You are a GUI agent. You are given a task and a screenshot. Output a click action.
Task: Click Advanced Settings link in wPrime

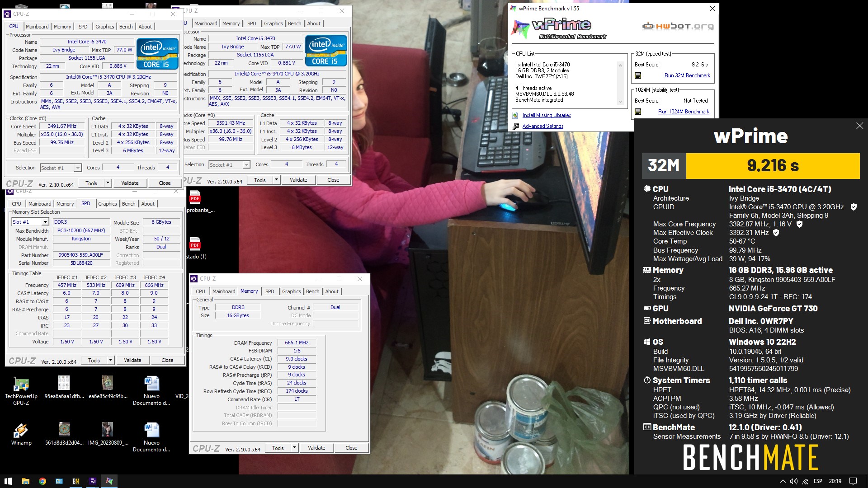tap(543, 126)
